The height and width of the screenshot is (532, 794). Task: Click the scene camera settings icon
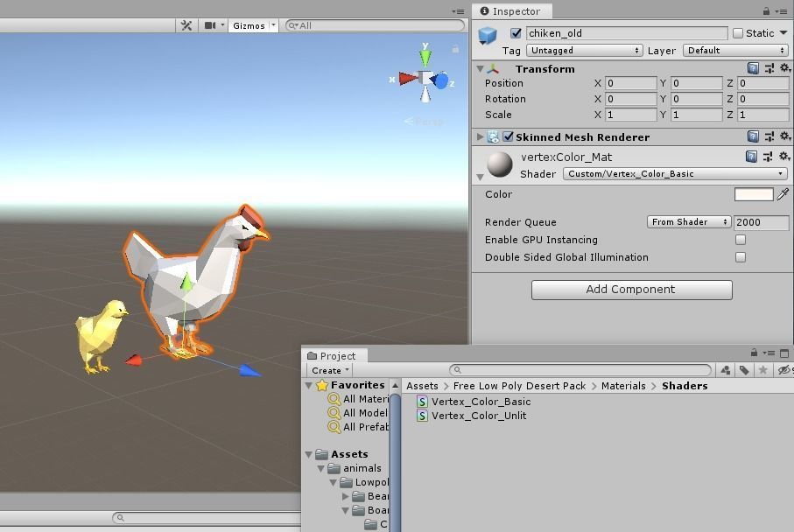210,25
